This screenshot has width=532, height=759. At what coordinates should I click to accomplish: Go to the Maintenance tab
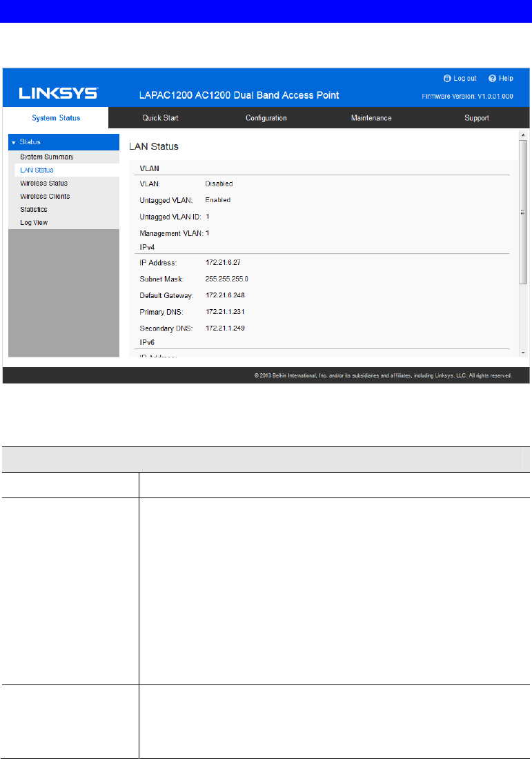coord(371,117)
